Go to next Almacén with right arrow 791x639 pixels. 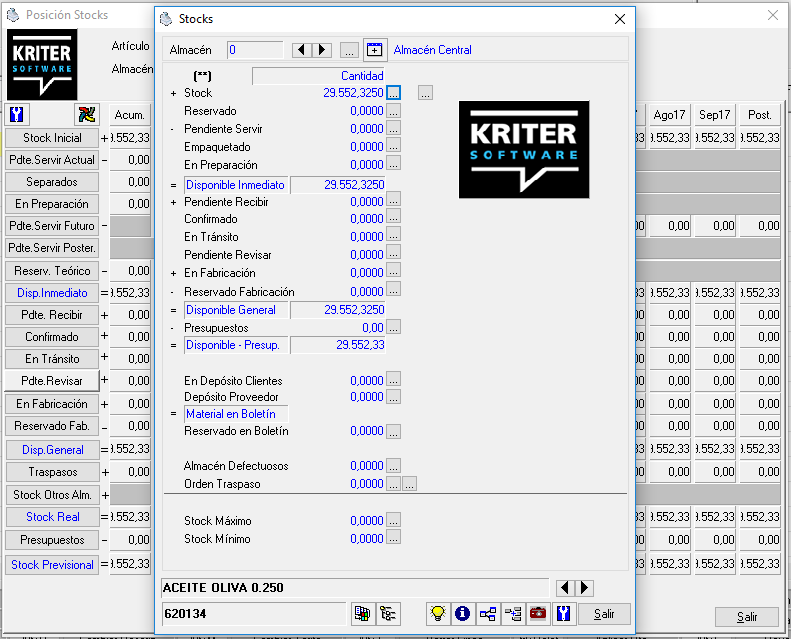pos(322,50)
